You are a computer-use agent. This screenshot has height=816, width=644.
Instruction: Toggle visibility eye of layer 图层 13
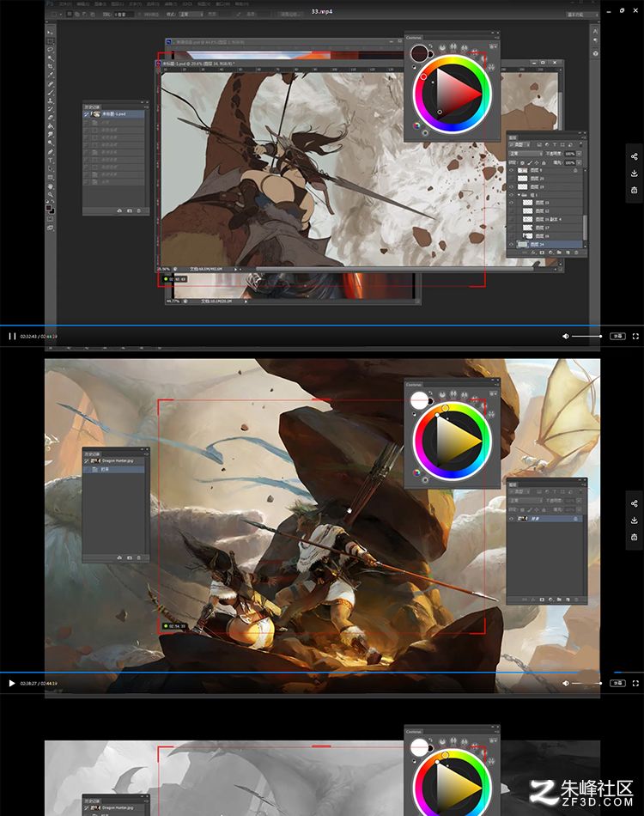(x=511, y=203)
